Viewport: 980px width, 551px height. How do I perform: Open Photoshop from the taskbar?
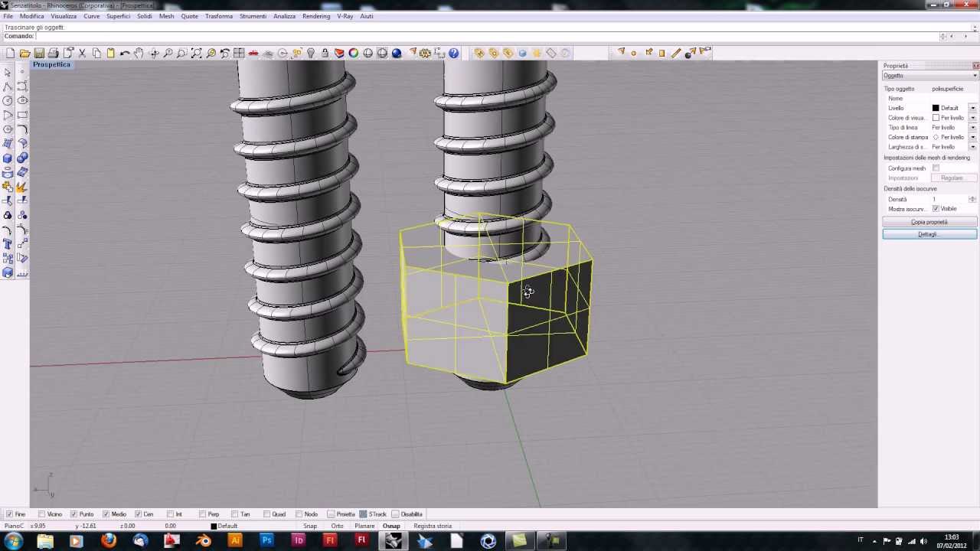[x=266, y=541]
